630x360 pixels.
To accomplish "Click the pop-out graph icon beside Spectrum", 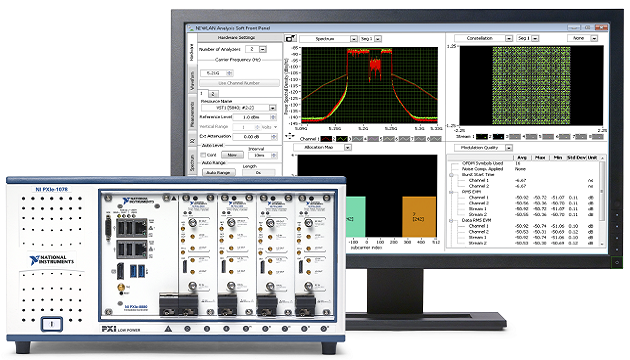I will 290,38.
